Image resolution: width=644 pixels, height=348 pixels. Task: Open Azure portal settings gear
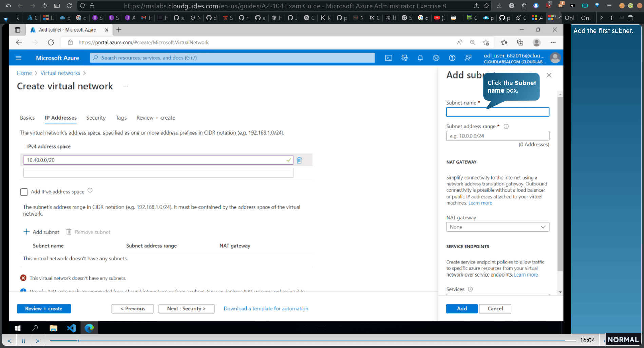(436, 58)
